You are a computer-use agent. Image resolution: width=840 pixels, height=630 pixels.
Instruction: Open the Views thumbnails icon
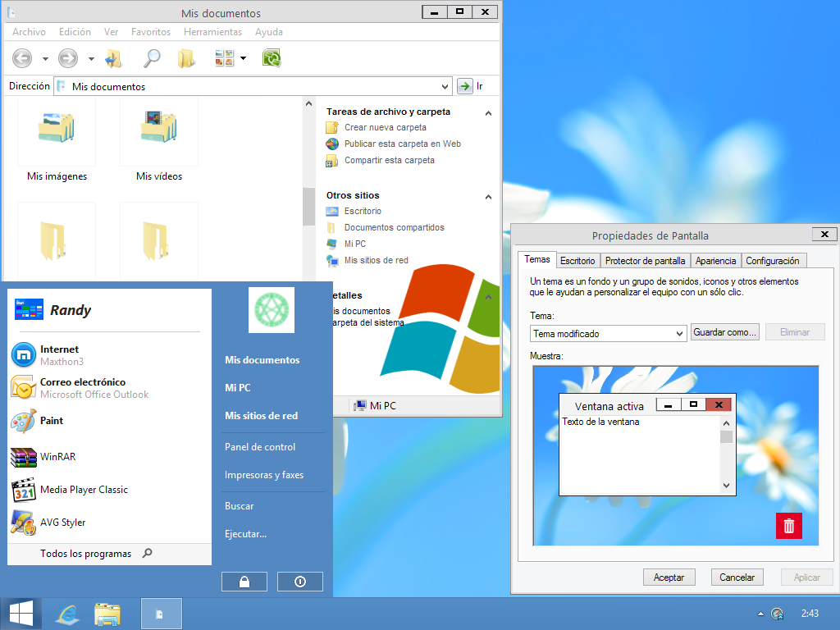tap(225, 58)
